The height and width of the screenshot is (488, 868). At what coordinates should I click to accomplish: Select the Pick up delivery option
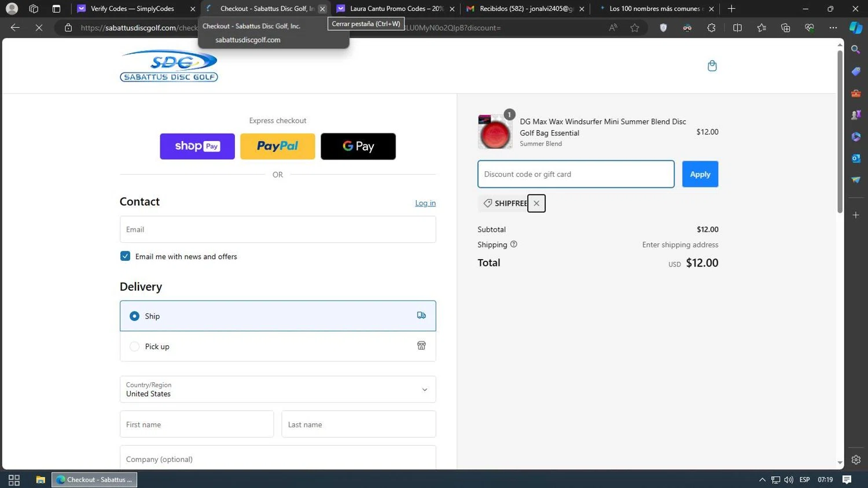(x=278, y=346)
